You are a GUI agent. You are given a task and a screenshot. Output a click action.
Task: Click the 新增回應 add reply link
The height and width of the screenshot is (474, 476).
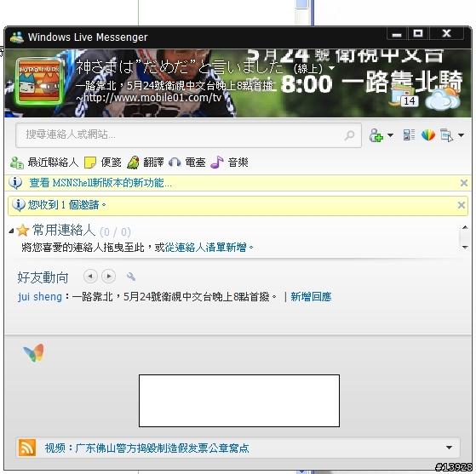point(311,296)
